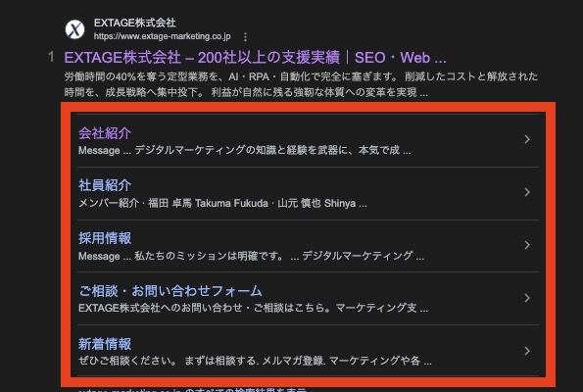Screen dimensions: 583x392
Task: Open the 会社紹介 sitelink
Action: pyautogui.click(x=105, y=133)
